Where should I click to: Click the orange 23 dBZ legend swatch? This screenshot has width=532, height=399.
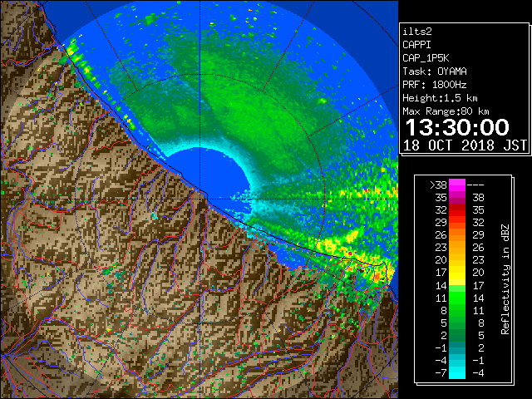click(457, 248)
